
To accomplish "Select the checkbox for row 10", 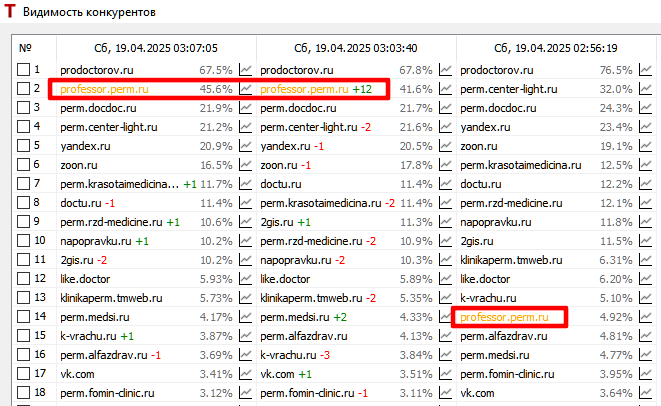I will [x=23, y=240].
